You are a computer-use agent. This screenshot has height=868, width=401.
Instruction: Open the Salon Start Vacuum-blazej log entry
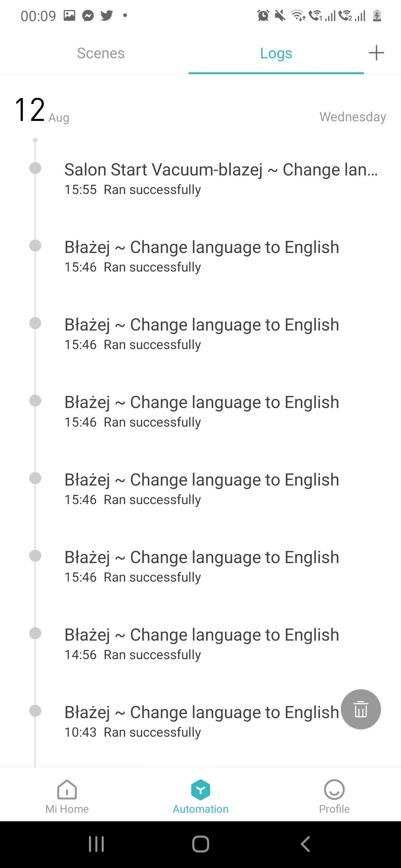(221, 178)
